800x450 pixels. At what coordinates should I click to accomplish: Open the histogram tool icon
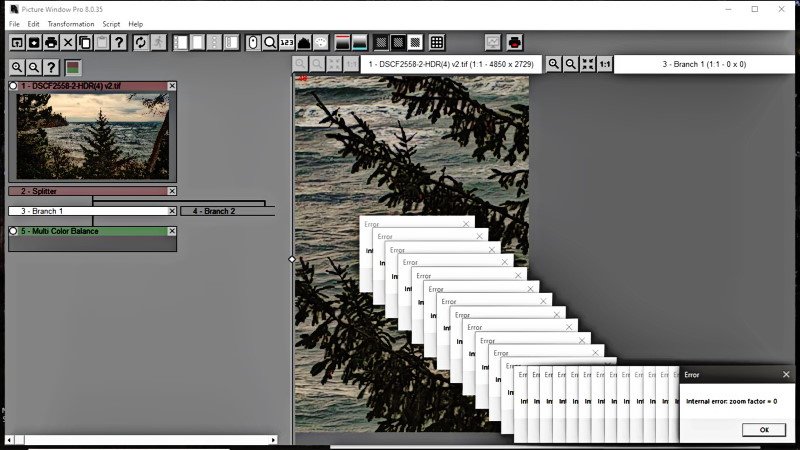click(304, 42)
